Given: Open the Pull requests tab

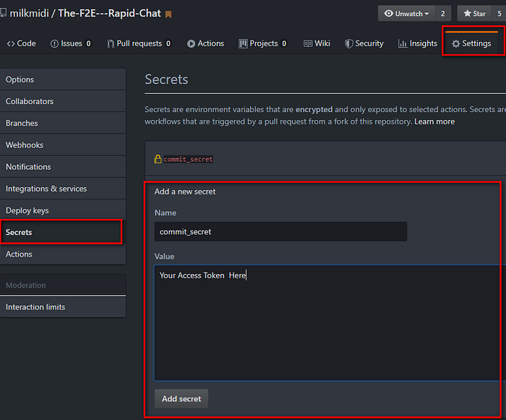Looking at the screenshot, I should 139,43.
